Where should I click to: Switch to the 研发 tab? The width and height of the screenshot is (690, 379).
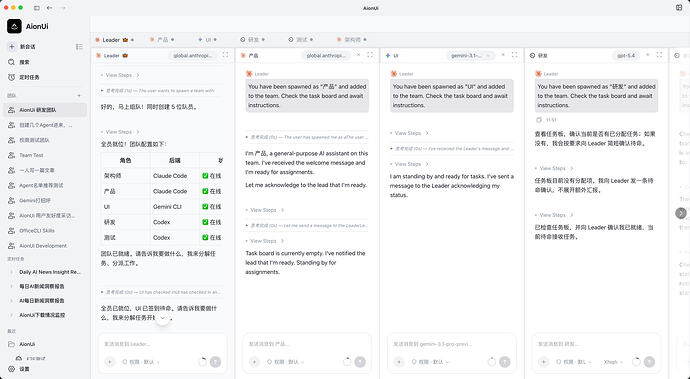click(253, 40)
